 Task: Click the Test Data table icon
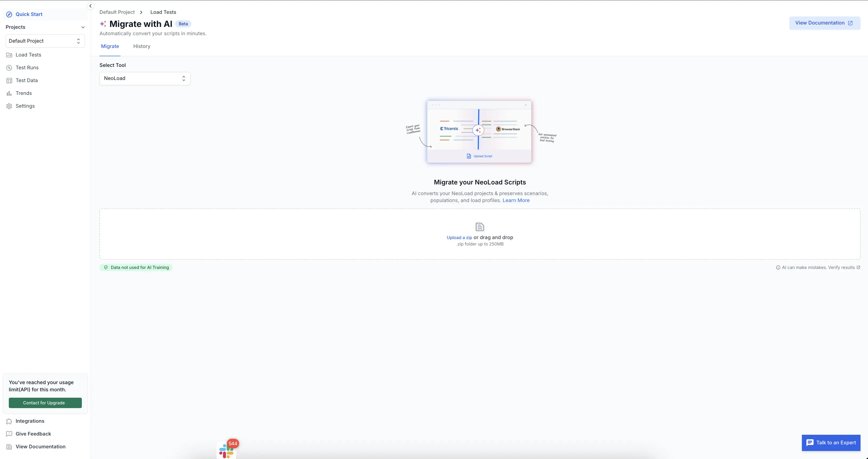pyautogui.click(x=9, y=80)
